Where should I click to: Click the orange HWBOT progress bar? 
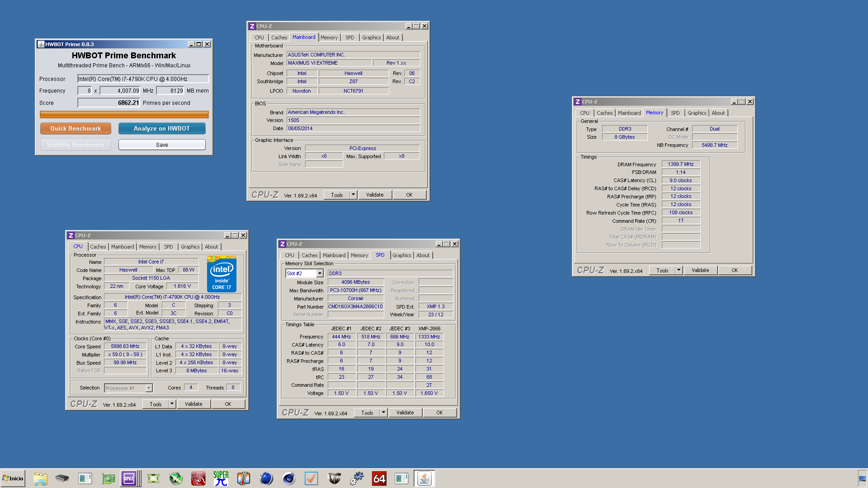[124, 115]
